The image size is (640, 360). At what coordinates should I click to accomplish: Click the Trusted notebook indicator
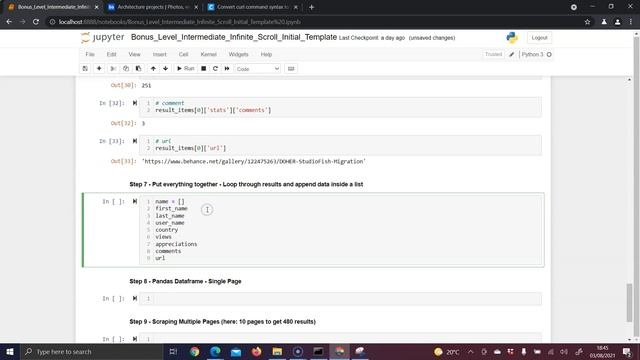coord(493,54)
